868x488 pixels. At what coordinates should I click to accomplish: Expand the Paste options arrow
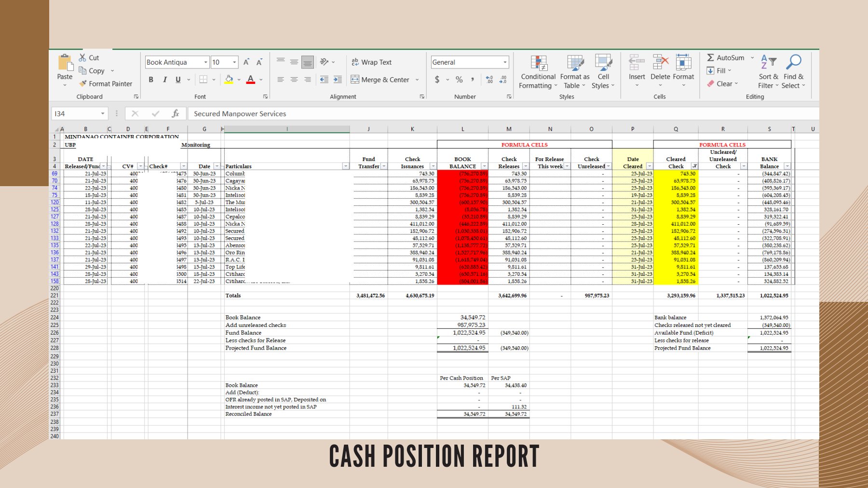click(65, 85)
